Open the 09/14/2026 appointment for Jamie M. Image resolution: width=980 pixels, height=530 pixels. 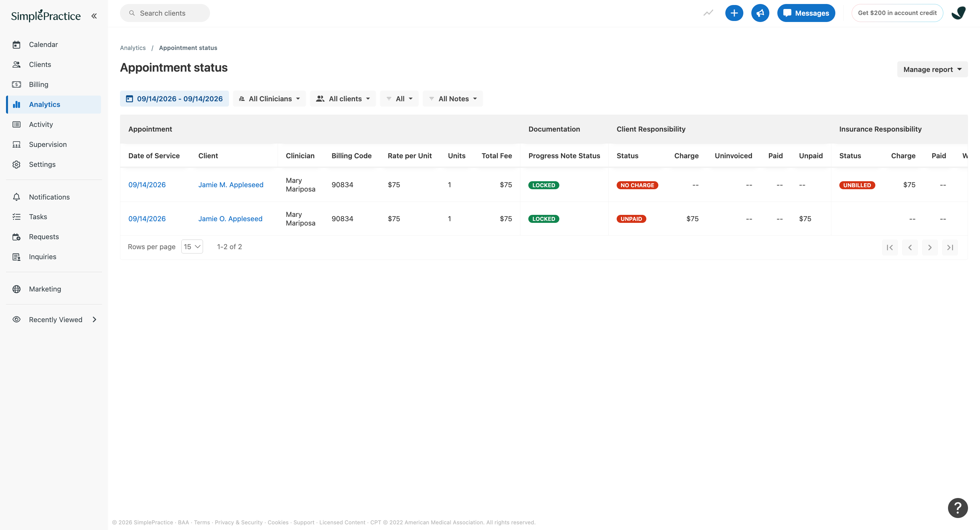pyautogui.click(x=147, y=185)
